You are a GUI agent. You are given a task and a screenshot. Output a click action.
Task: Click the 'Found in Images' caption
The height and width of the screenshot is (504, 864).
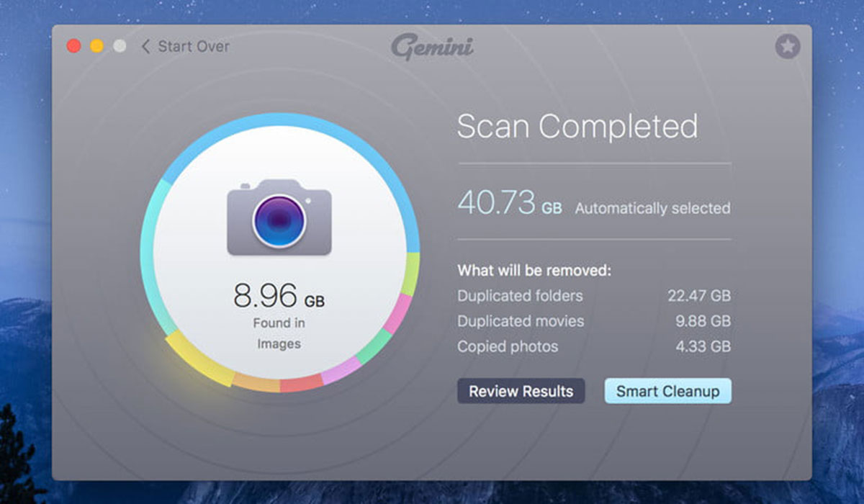click(279, 333)
